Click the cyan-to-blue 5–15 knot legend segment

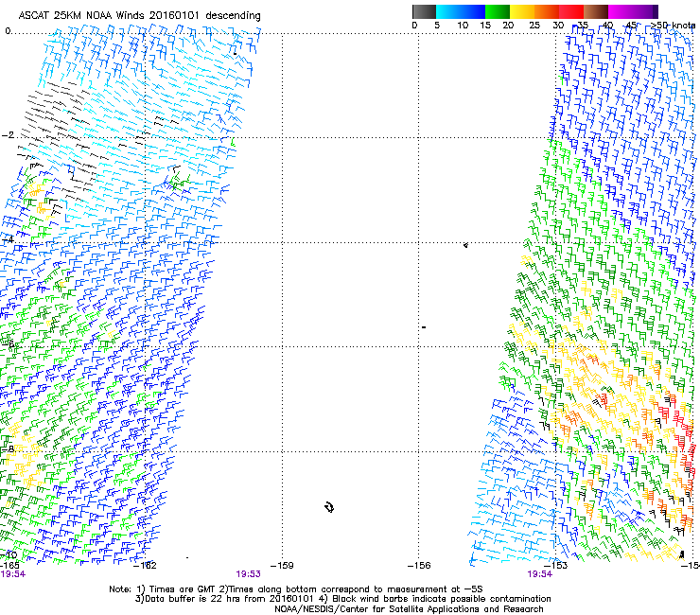point(461,11)
